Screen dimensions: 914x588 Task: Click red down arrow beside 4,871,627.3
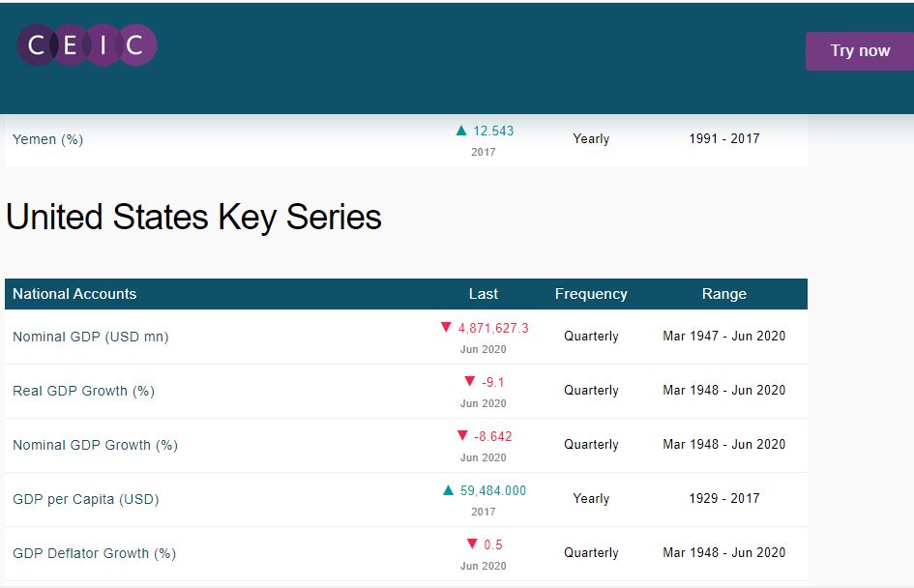pos(446,328)
